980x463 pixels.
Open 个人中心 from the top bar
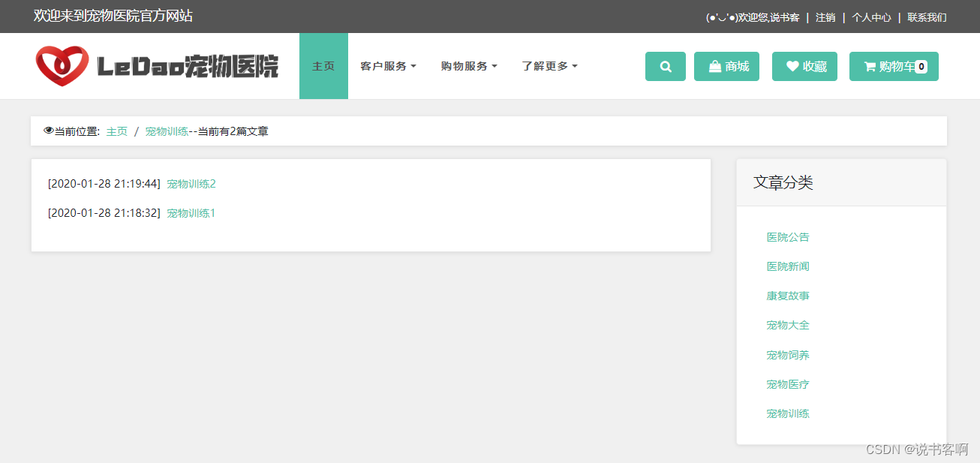(870, 17)
